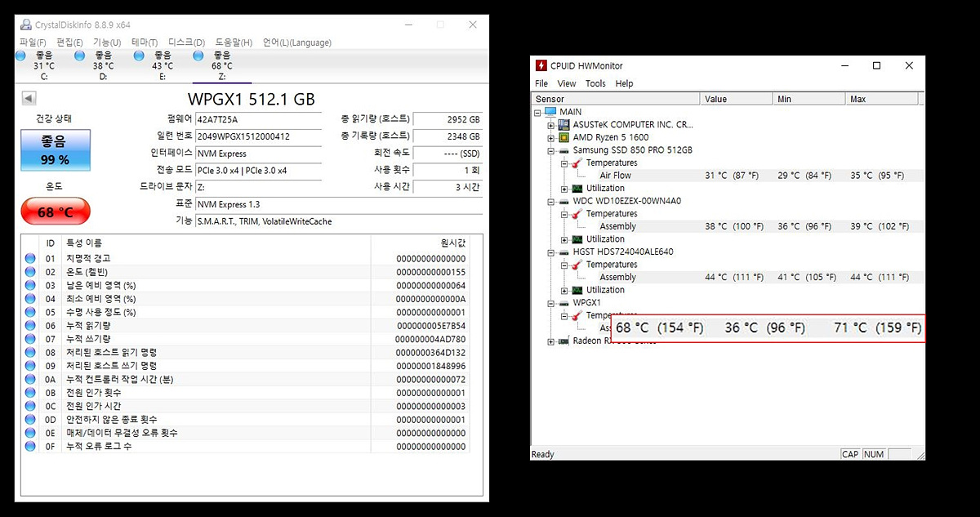Viewport: 980px width, 517px height.
Task: Click the 좋음 99 % health status button
Action: tap(56, 150)
